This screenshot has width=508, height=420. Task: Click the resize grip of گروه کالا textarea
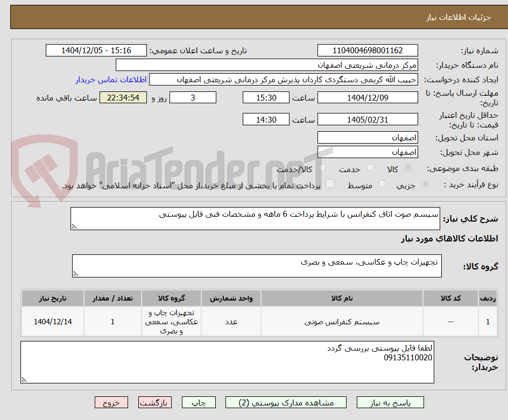point(75,274)
